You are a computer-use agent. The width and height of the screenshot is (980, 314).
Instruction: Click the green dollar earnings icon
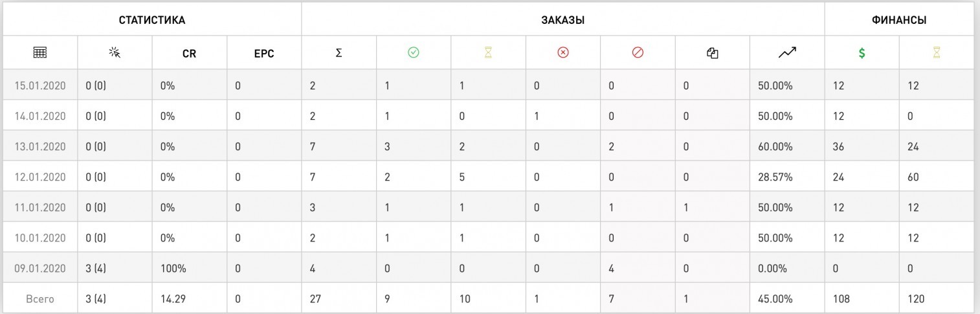click(x=862, y=54)
